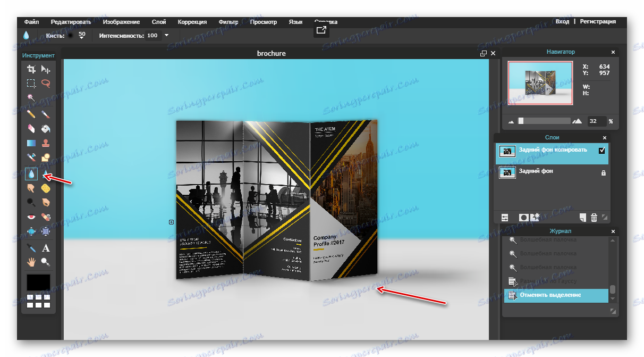
Task: Select the Spot Heal tool
Action: pos(46,217)
